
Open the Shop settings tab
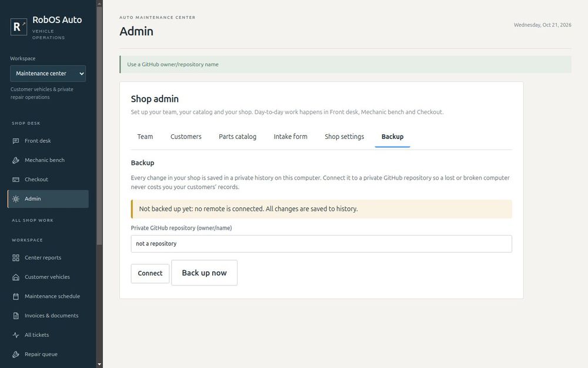click(344, 137)
